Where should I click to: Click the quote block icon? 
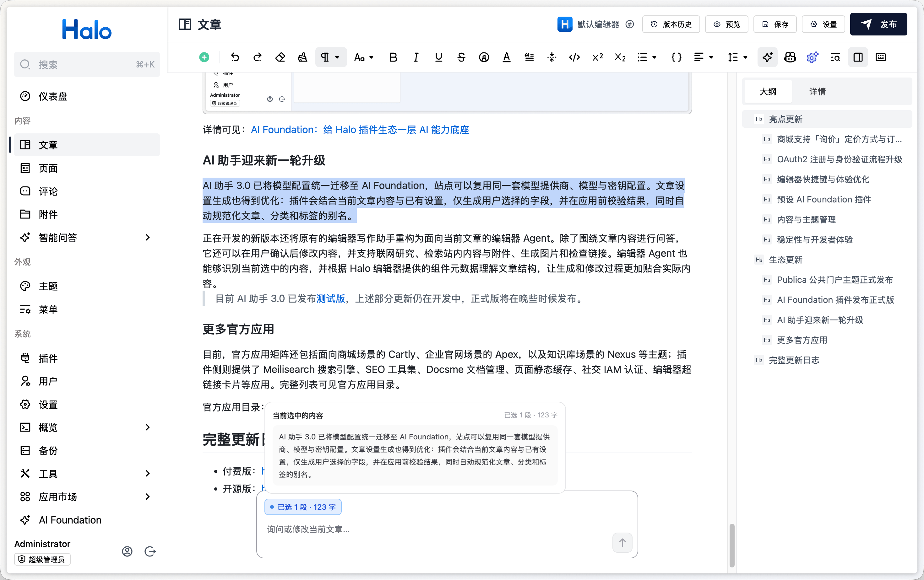pyautogui.click(x=529, y=57)
